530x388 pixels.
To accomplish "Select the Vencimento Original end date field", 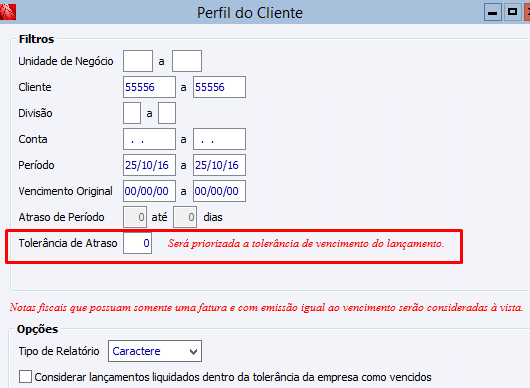I will tap(219, 191).
